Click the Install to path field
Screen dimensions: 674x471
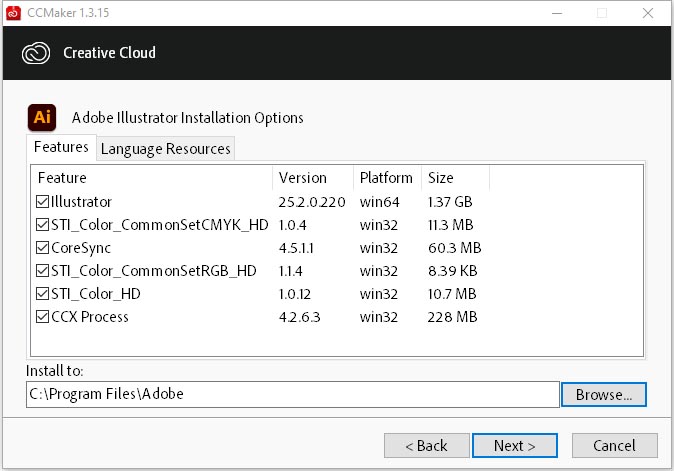(x=293, y=394)
